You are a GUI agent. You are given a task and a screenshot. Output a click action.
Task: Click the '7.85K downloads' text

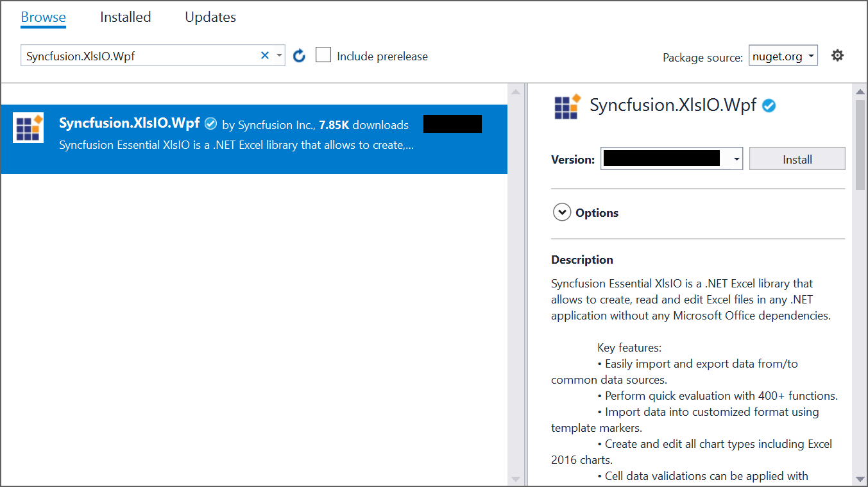pyautogui.click(x=364, y=125)
